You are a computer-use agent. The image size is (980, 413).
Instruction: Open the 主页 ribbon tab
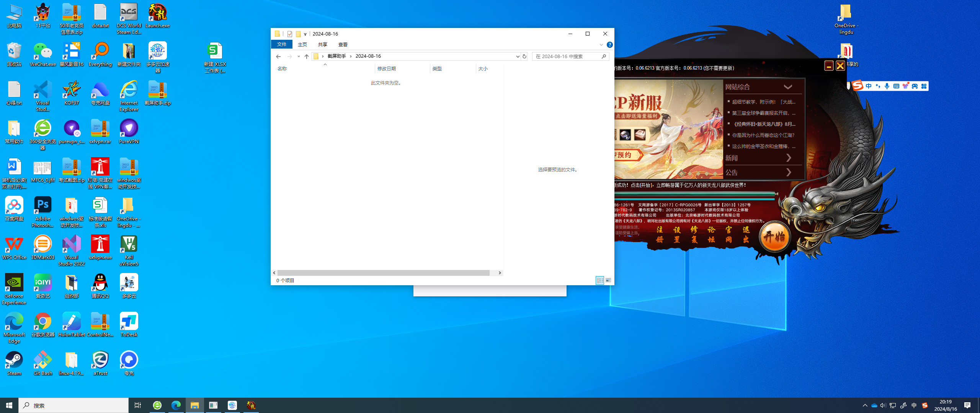point(302,44)
